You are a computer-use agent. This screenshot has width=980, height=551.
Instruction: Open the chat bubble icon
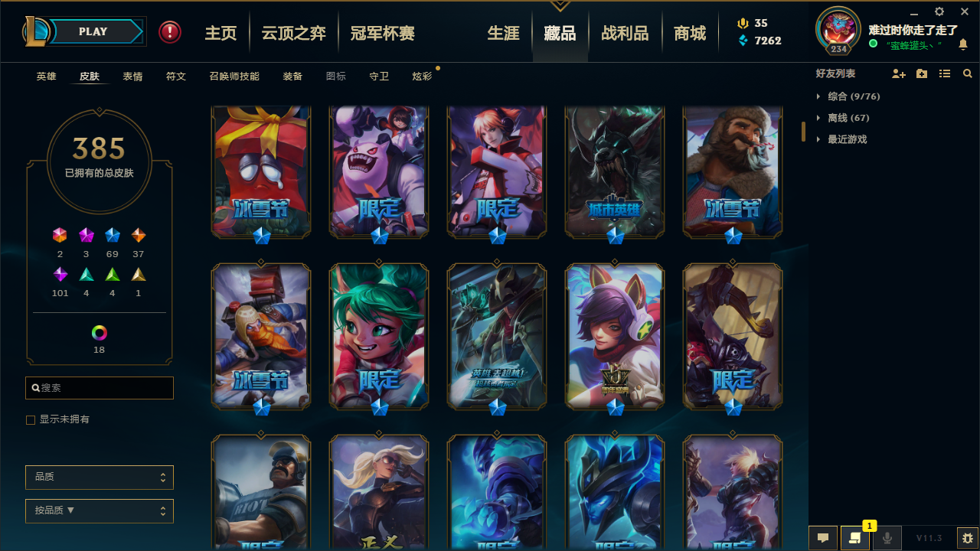[x=823, y=538]
